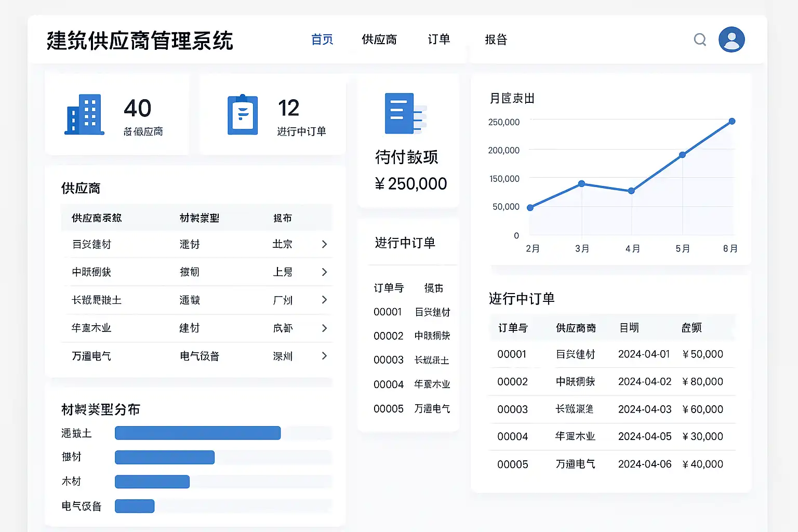Switch to the 首页 tab
798x532 pixels.
[322, 39]
